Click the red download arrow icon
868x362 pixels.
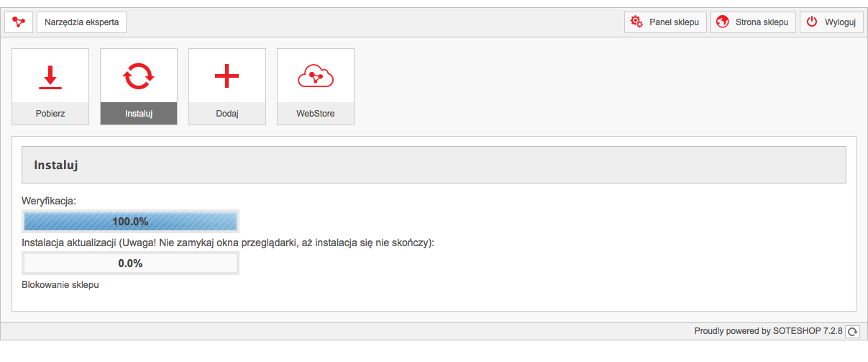pos(50,76)
